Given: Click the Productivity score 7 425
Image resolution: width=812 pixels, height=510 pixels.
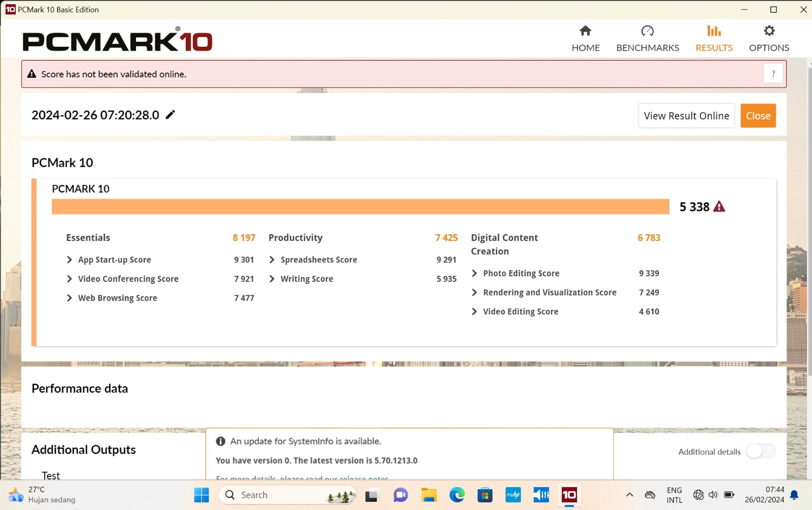Looking at the screenshot, I should pyautogui.click(x=447, y=238).
